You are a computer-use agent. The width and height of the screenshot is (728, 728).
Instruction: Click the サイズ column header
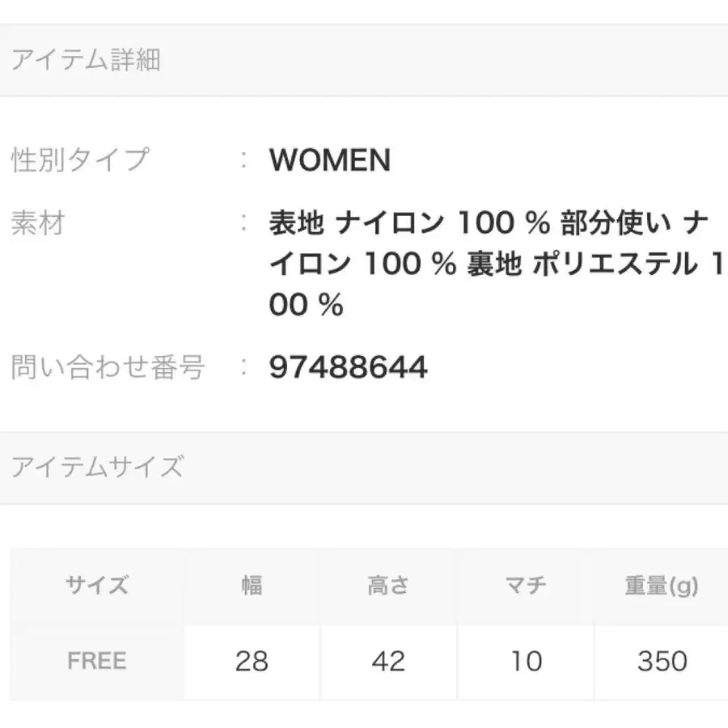coord(97,586)
